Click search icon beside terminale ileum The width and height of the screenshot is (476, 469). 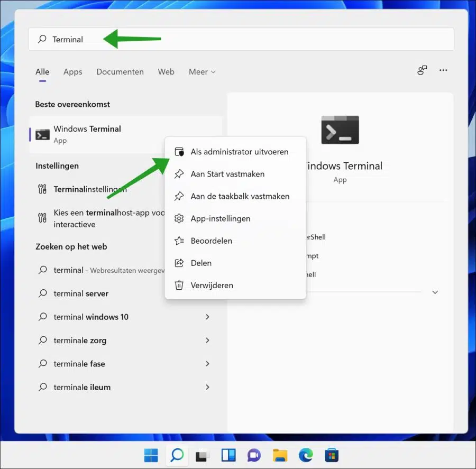click(x=43, y=387)
